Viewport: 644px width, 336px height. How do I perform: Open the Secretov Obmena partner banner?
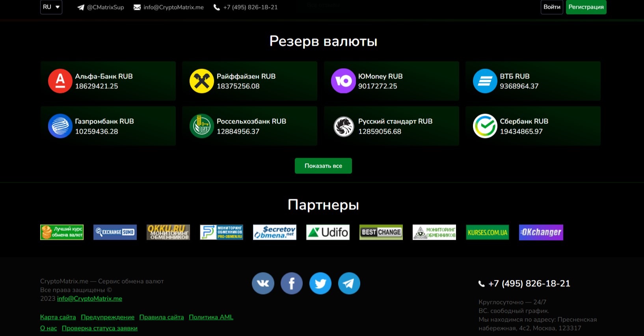(x=275, y=232)
